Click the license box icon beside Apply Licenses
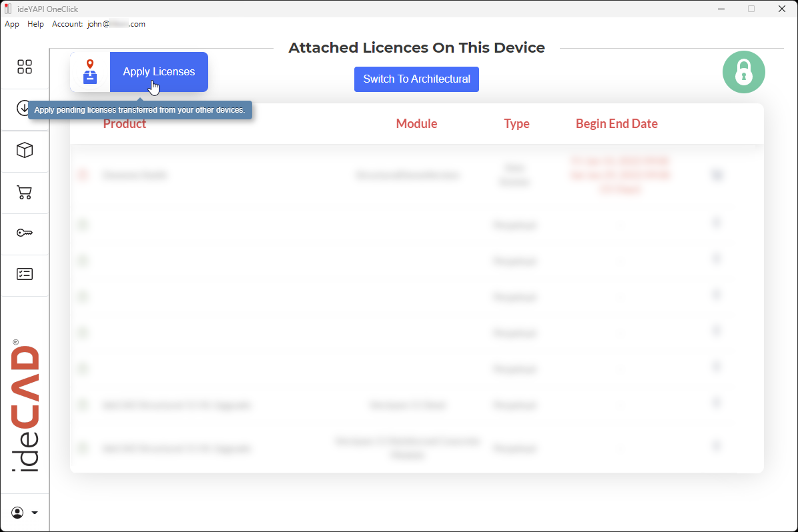 [90, 72]
